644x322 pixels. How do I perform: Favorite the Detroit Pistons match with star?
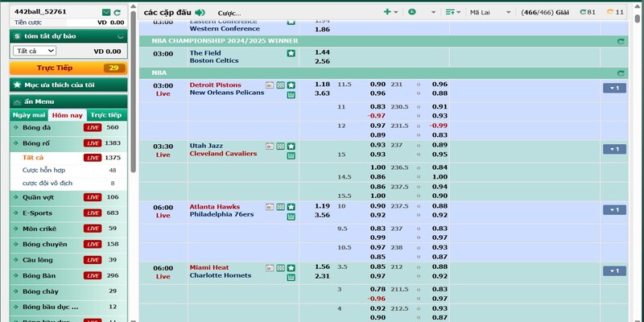(291, 85)
